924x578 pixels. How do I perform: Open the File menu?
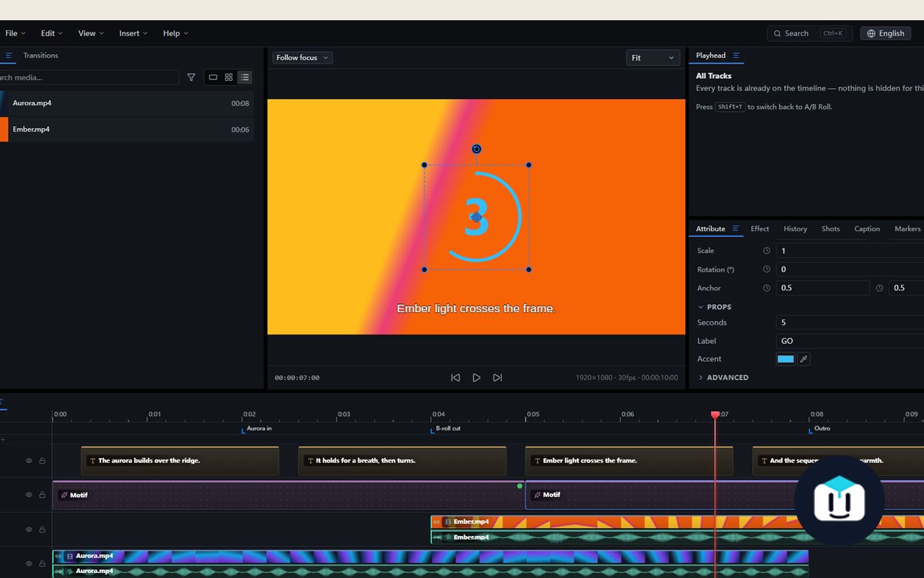tap(15, 33)
